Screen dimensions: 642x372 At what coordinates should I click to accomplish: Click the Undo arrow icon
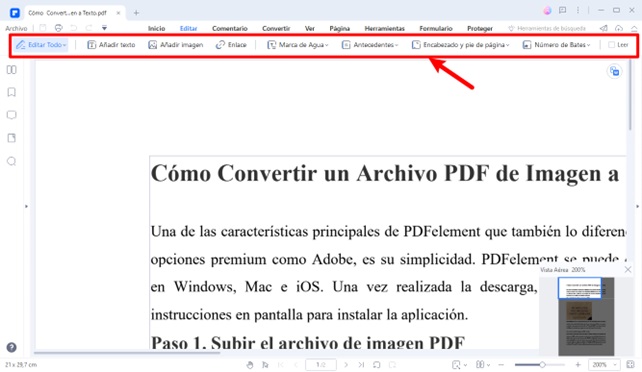click(x=74, y=28)
